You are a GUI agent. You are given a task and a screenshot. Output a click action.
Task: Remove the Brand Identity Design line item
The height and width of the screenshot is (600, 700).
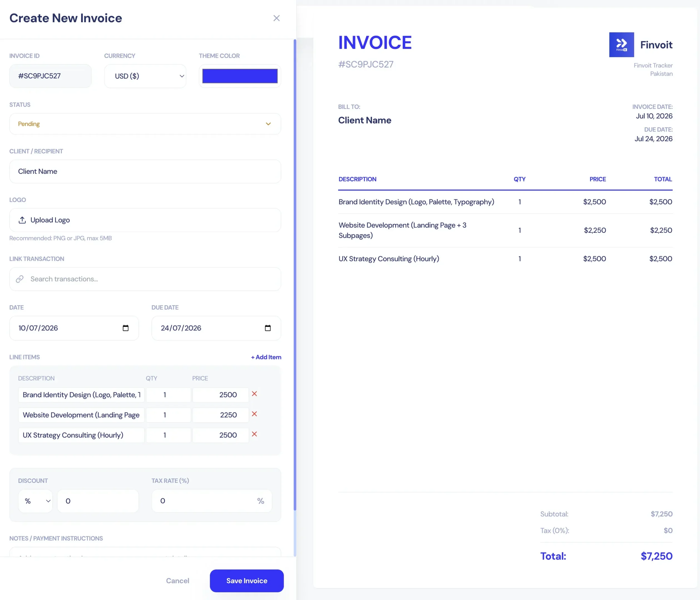254,394
